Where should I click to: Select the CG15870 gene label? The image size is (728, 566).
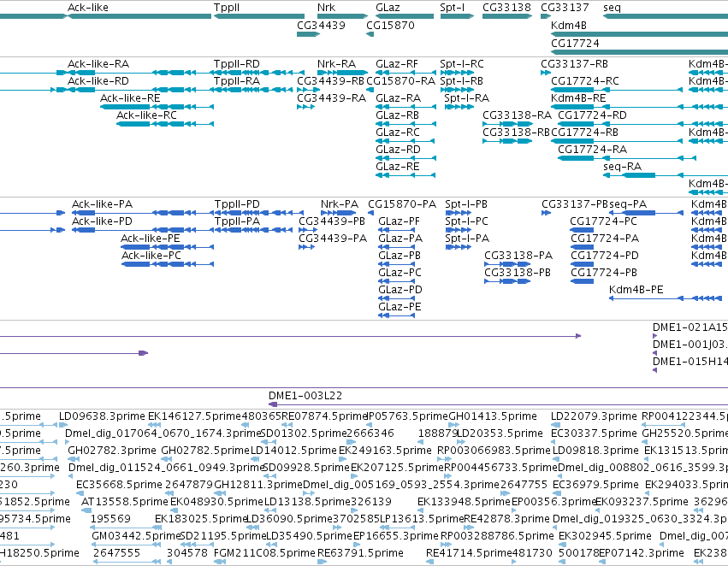click(390, 25)
